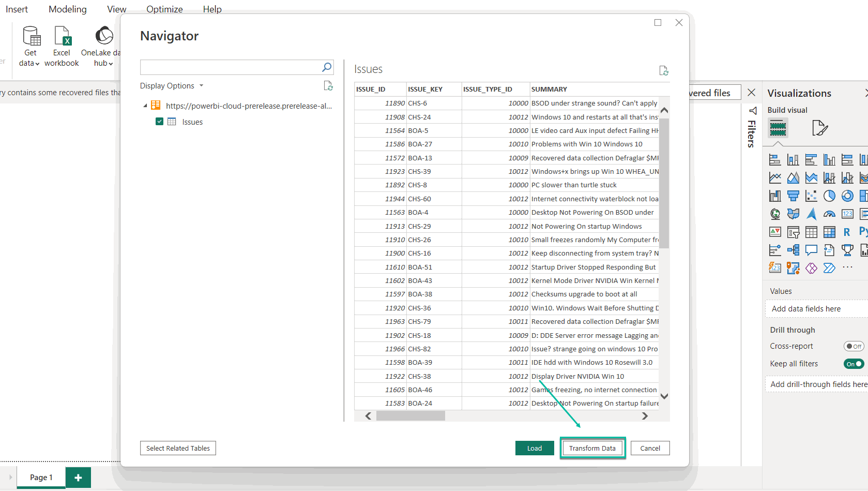Click the Select Related Tables button
Viewport: 868px width, 491px height.
point(177,448)
